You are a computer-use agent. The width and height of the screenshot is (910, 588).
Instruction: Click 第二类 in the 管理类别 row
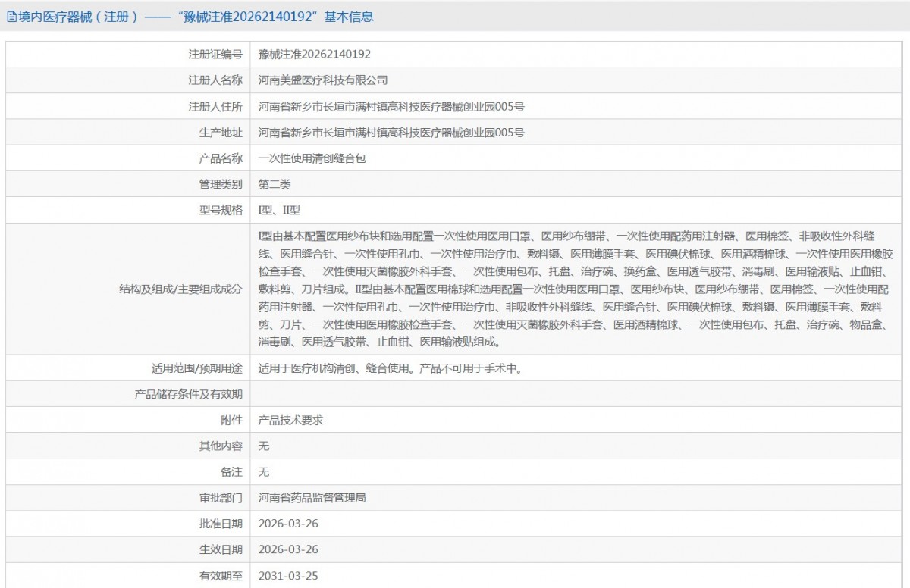(x=275, y=184)
